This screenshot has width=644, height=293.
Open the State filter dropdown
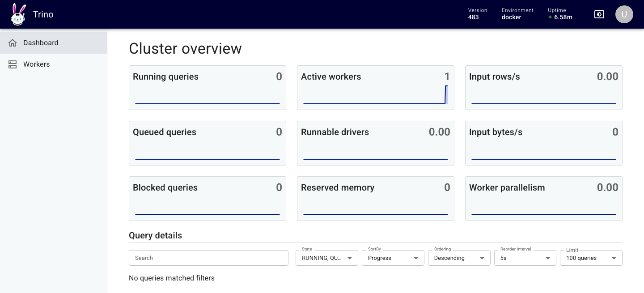pyautogui.click(x=327, y=258)
